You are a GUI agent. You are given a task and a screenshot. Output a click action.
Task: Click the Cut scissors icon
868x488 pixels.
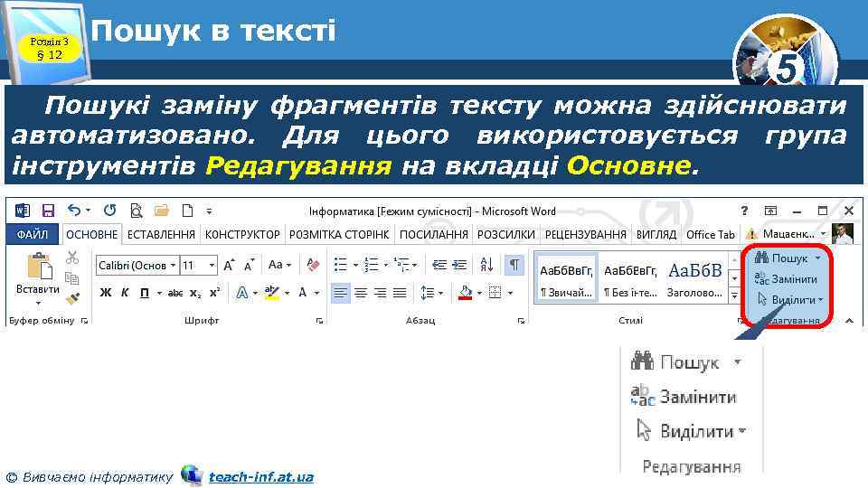(72, 258)
